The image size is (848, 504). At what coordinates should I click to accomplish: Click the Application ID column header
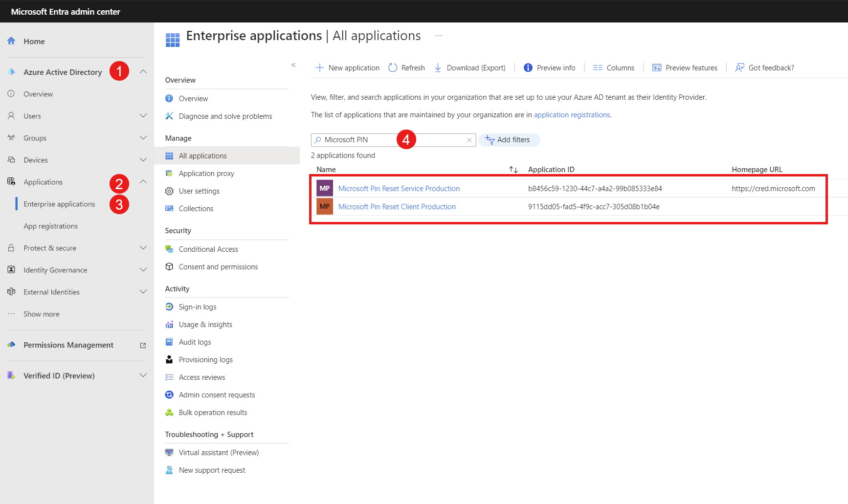[x=551, y=169]
